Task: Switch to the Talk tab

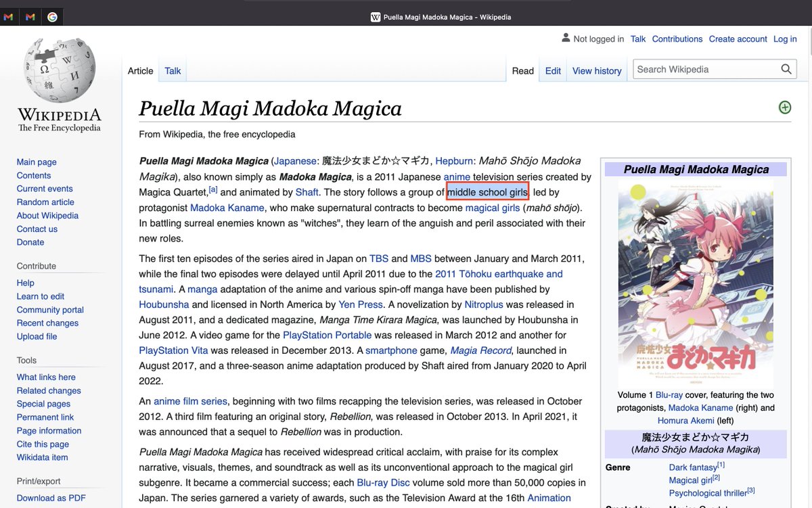Action: pyautogui.click(x=173, y=70)
